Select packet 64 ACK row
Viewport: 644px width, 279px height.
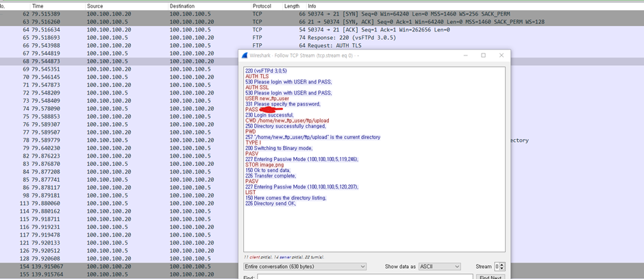pyautogui.click(x=322, y=29)
